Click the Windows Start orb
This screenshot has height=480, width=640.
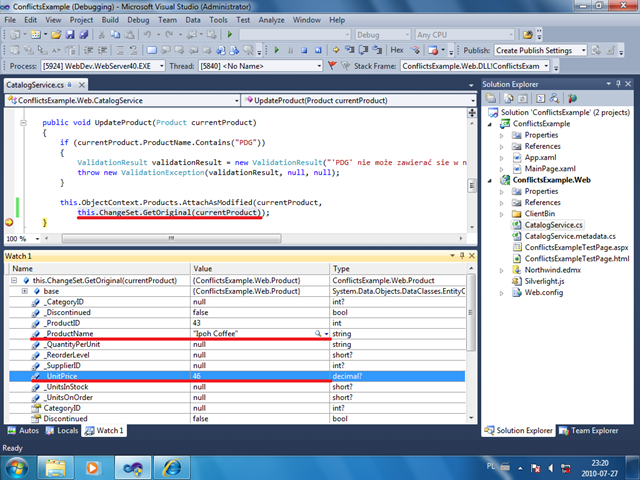16,468
